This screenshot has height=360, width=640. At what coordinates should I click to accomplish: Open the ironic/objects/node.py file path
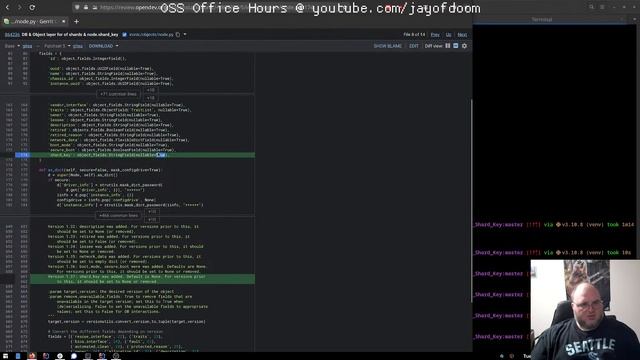pyautogui.click(x=151, y=35)
